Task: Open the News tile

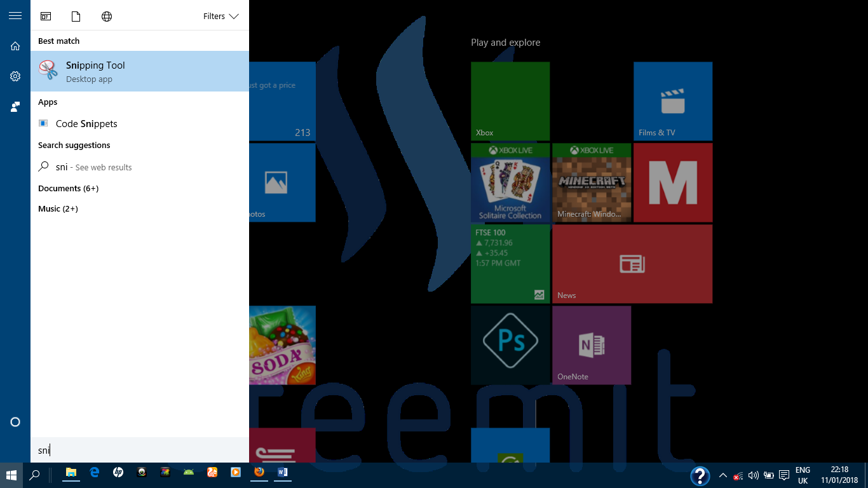Action: click(632, 264)
